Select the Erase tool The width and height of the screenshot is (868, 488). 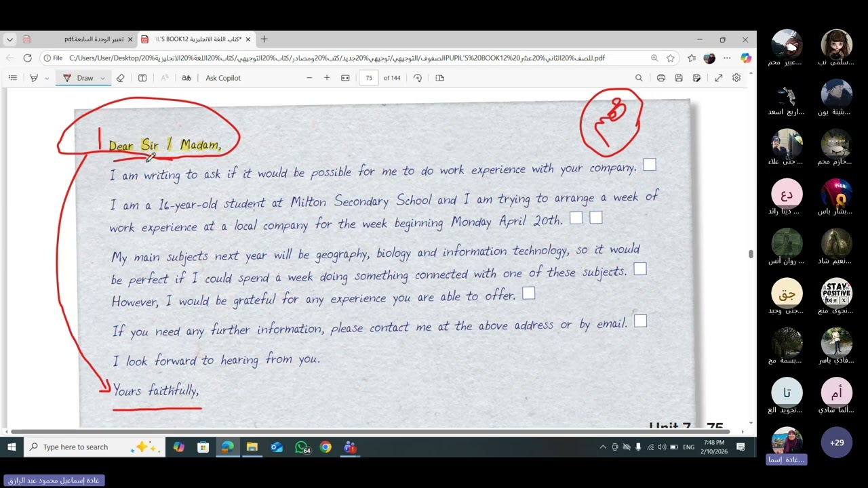pyautogui.click(x=121, y=78)
